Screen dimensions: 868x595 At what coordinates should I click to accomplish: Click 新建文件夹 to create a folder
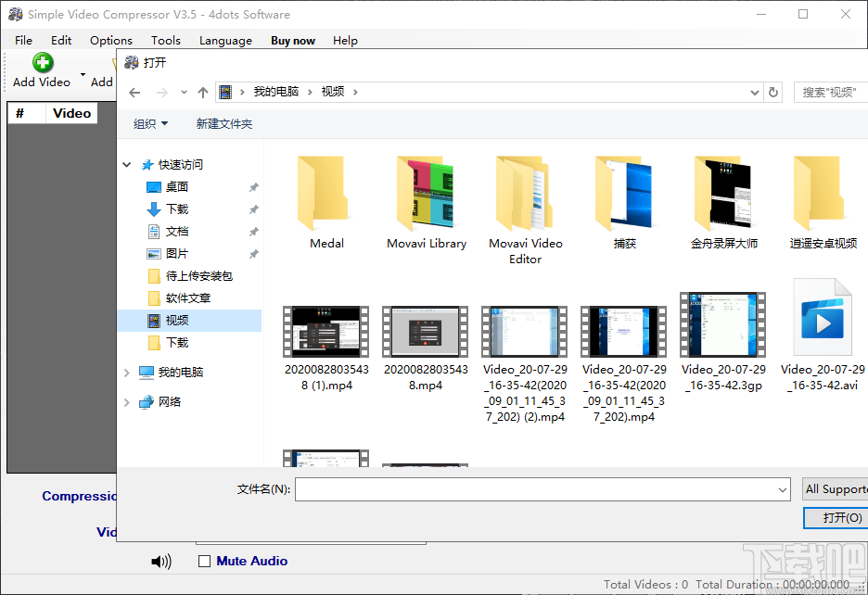(x=223, y=122)
